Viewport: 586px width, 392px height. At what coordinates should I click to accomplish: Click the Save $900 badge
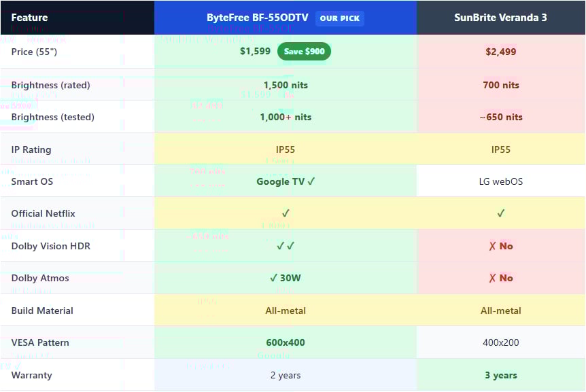[304, 52]
